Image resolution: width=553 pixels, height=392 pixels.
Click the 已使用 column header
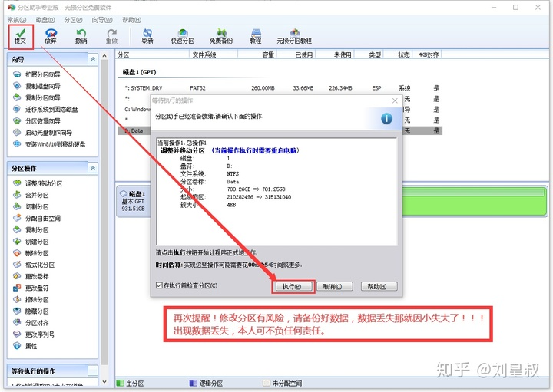296,54
